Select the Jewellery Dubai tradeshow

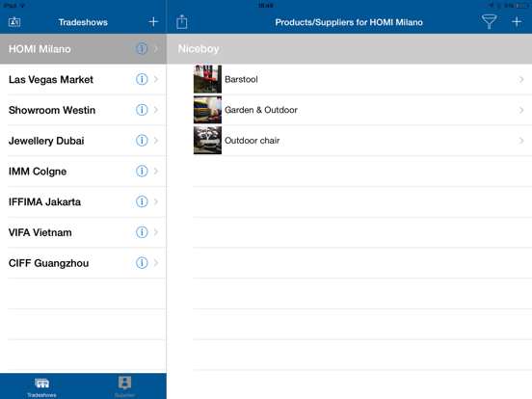83,140
